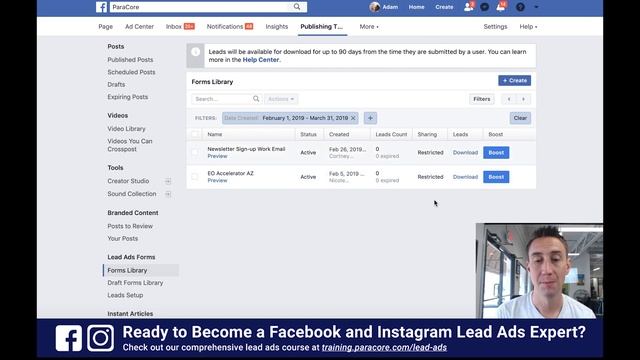Clear all filters with Clear button
This screenshot has width=640, height=360.
click(x=520, y=118)
